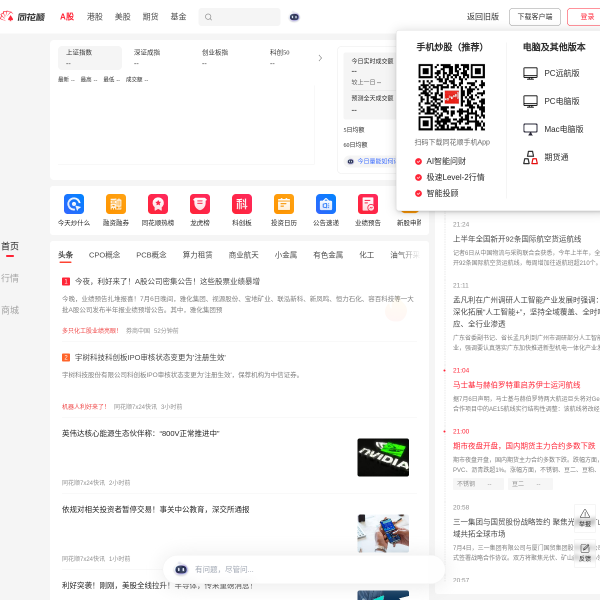
Task: Click the PC远航版 monitor icon
Action: [x=530, y=73]
